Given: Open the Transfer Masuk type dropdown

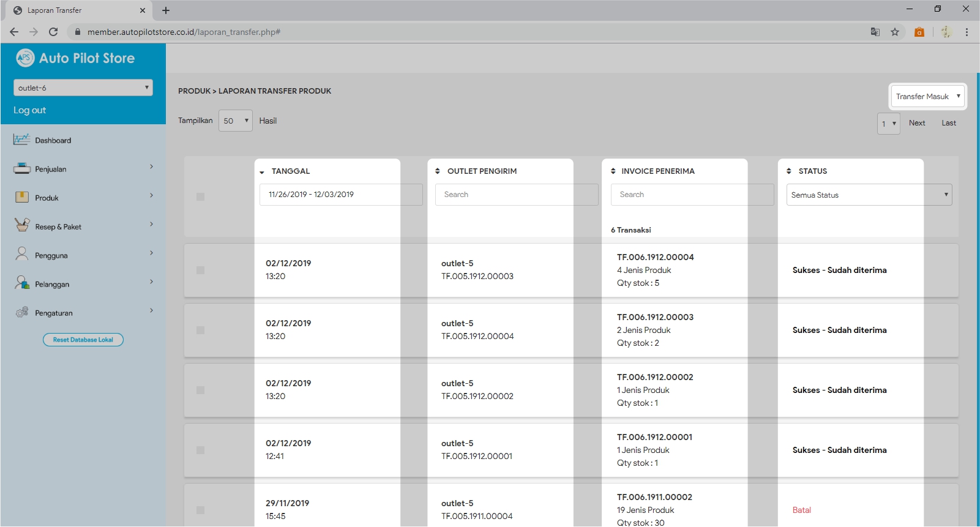Looking at the screenshot, I should point(927,96).
